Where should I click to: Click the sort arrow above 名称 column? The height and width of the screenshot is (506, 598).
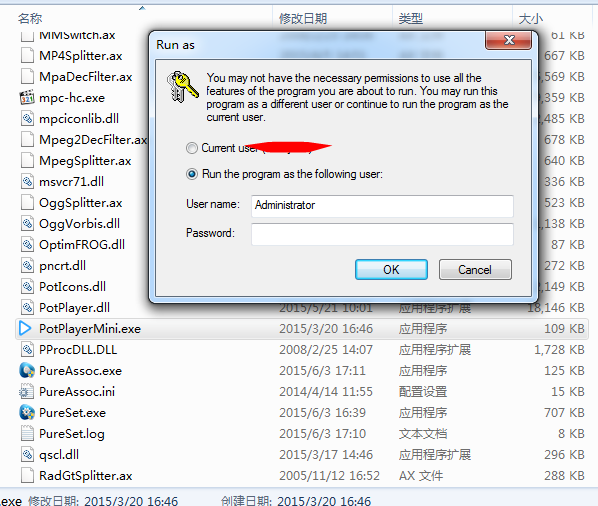coord(142,8)
